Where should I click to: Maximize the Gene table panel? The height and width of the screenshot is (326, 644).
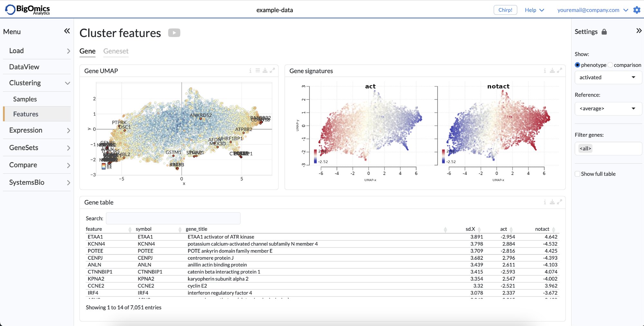(560, 202)
